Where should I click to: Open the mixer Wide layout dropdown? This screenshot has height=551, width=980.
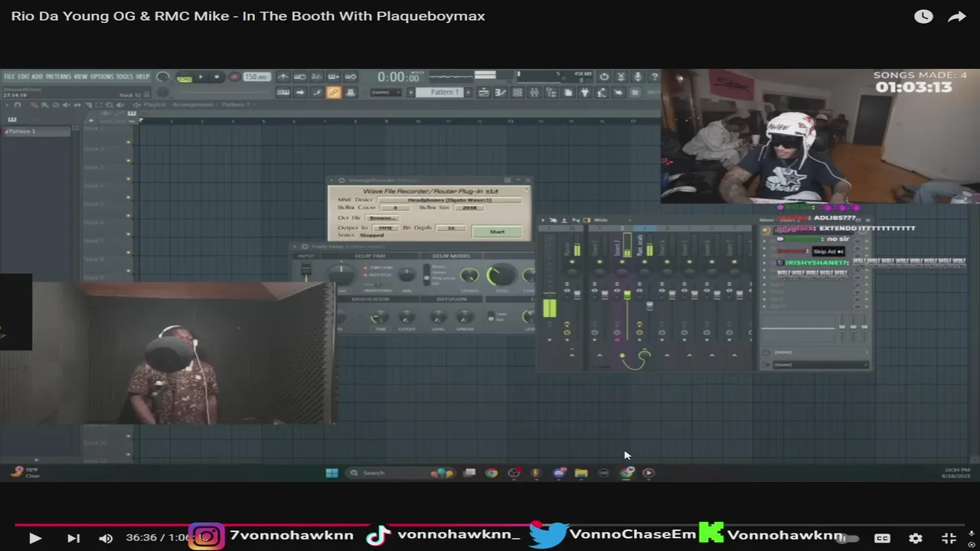(x=612, y=220)
